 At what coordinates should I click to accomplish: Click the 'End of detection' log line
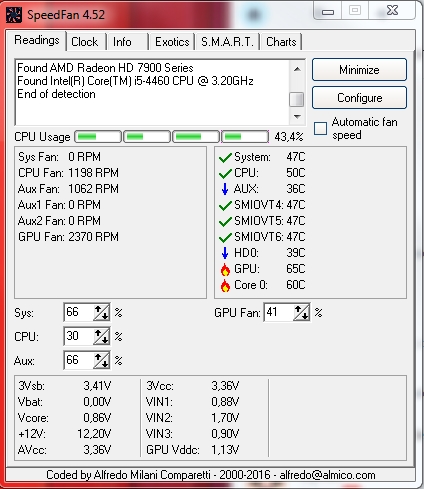click(56, 94)
